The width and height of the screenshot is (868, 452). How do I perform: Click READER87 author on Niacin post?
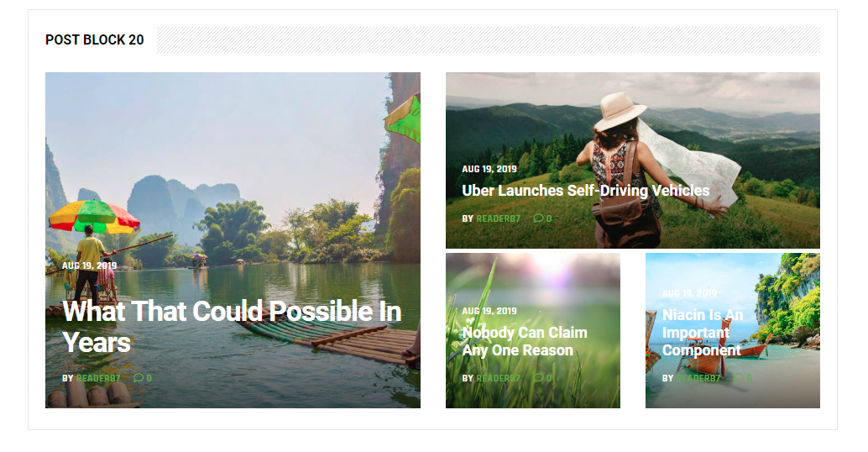698,378
